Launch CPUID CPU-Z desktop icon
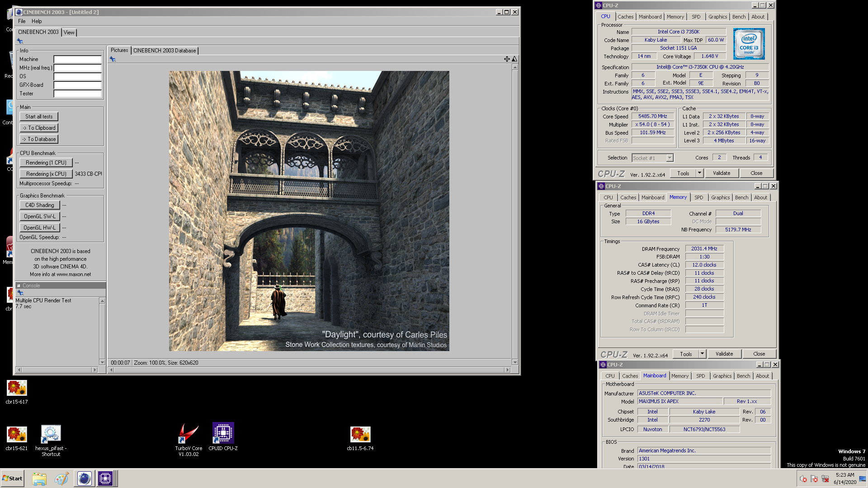Image resolution: width=868 pixels, height=488 pixels. [x=223, y=436]
